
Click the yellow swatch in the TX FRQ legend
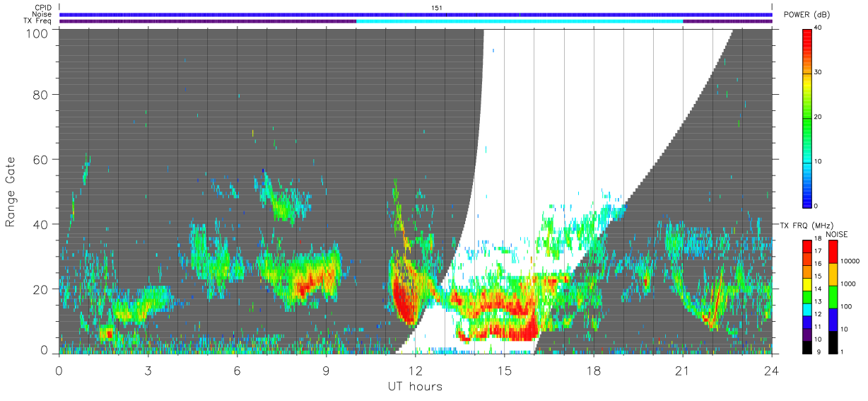807,284
